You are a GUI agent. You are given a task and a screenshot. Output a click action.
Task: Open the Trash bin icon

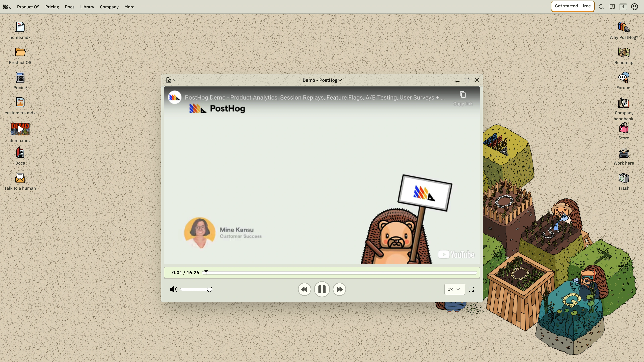[624, 178]
